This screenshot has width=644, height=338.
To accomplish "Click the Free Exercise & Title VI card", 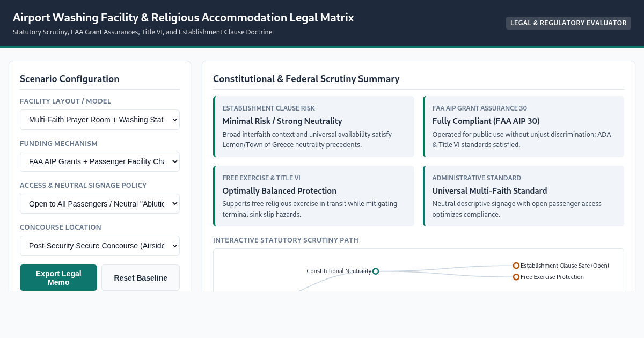I will coord(313,196).
